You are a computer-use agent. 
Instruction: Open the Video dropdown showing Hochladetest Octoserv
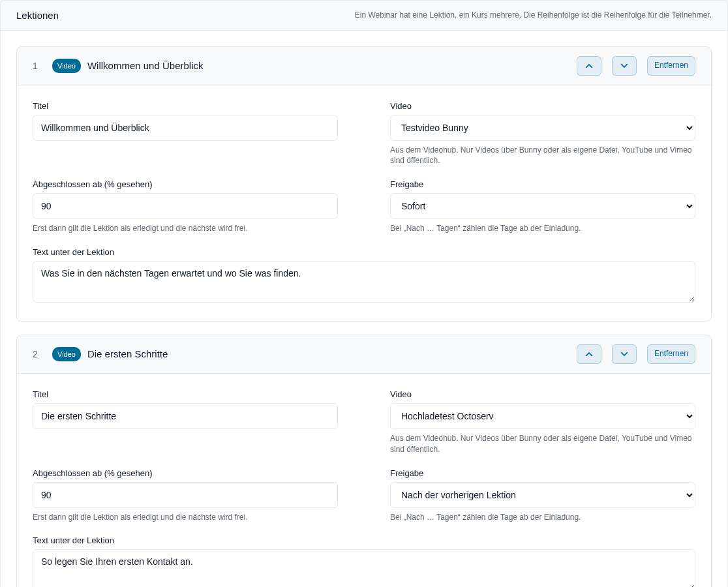(542, 416)
